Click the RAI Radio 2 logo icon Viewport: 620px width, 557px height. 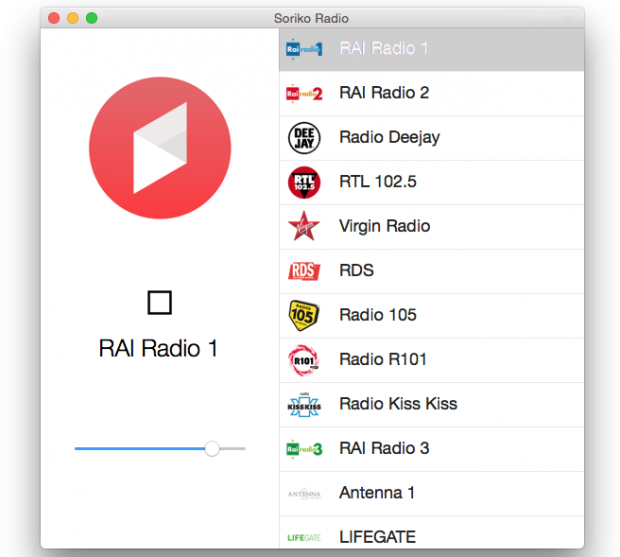pyautogui.click(x=304, y=93)
